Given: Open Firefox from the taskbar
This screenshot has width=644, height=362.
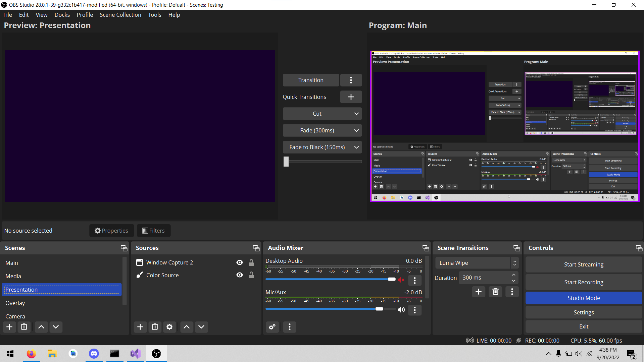Looking at the screenshot, I should click(x=32, y=354).
